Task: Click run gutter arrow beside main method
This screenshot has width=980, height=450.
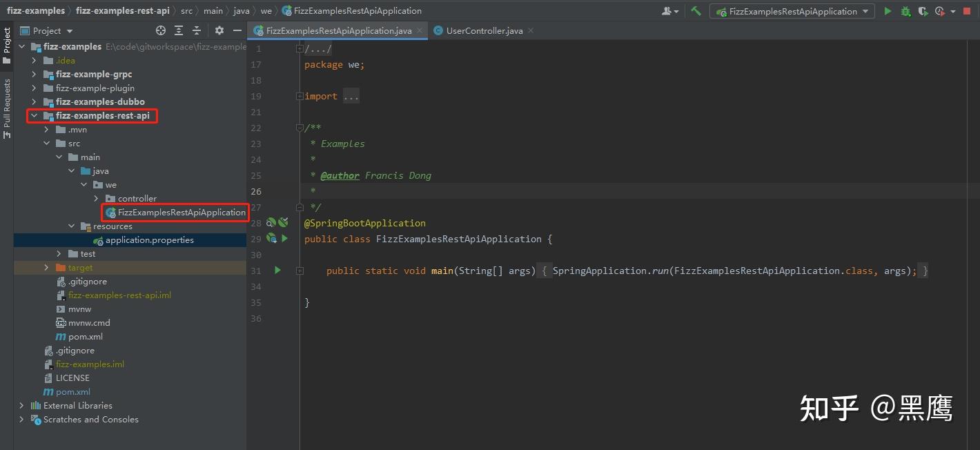Action: coord(277,271)
